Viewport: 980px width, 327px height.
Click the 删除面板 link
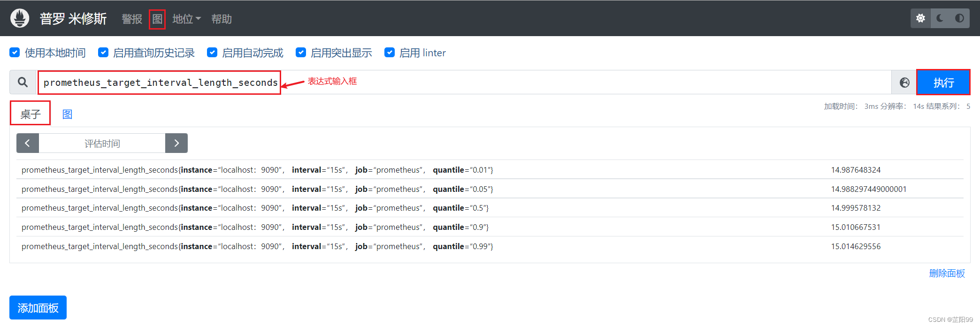pyautogui.click(x=947, y=273)
